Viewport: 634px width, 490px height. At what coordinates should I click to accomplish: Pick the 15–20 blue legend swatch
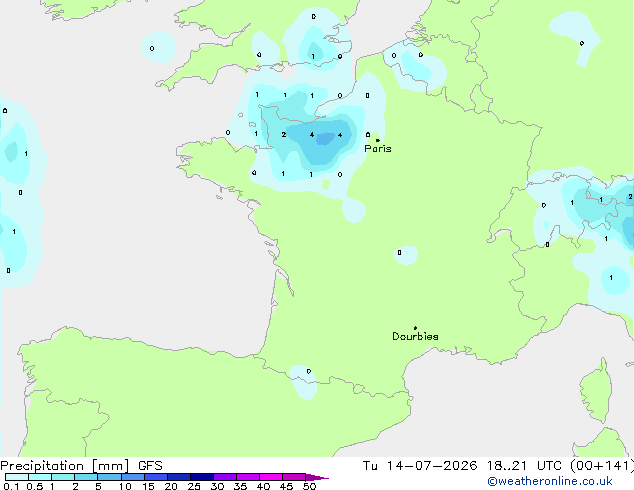click(x=156, y=477)
